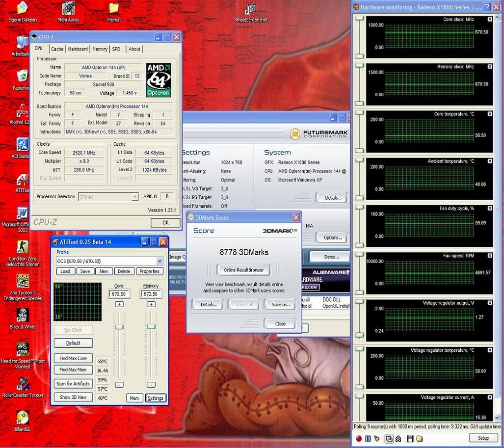
Task: Select the SimpleScreenshot desktop icon
Action: [251, 12]
